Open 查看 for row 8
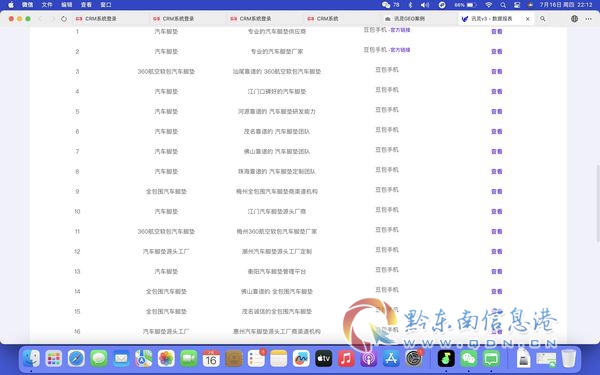The width and height of the screenshot is (600, 375). click(497, 171)
